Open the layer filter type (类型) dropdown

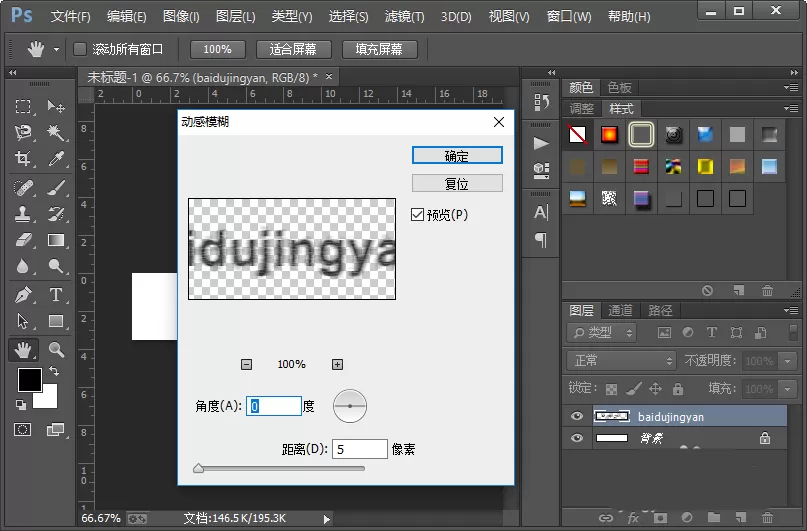click(x=602, y=333)
